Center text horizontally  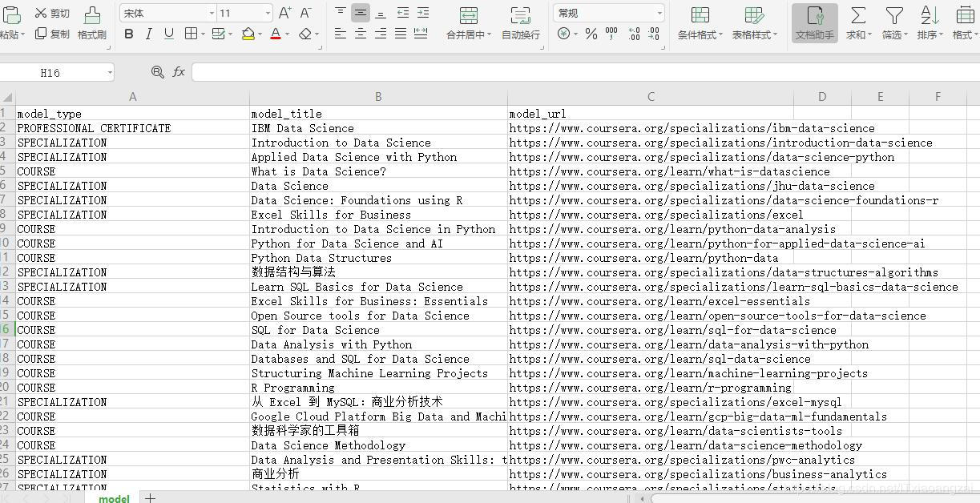click(361, 34)
